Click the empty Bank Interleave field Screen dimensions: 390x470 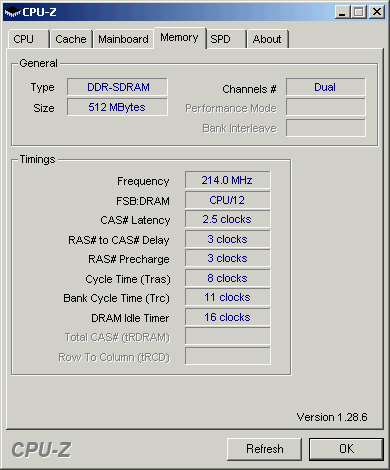[326, 128]
